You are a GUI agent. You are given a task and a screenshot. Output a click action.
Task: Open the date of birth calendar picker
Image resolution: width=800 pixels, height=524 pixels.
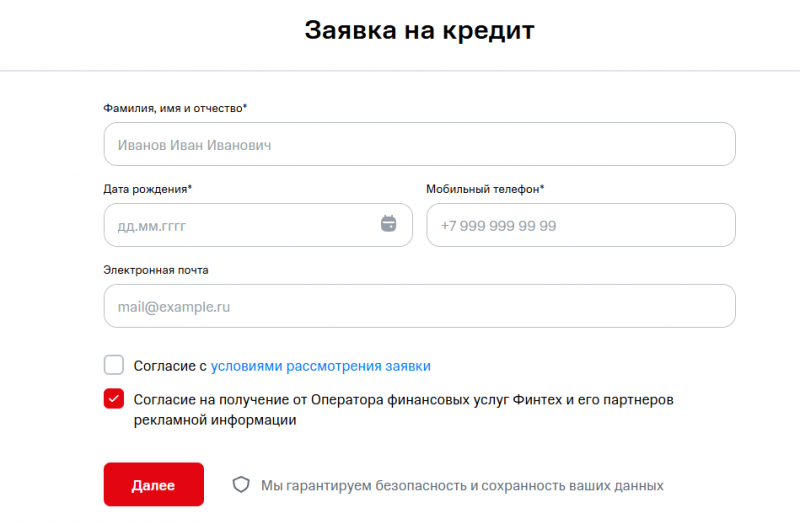click(389, 224)
